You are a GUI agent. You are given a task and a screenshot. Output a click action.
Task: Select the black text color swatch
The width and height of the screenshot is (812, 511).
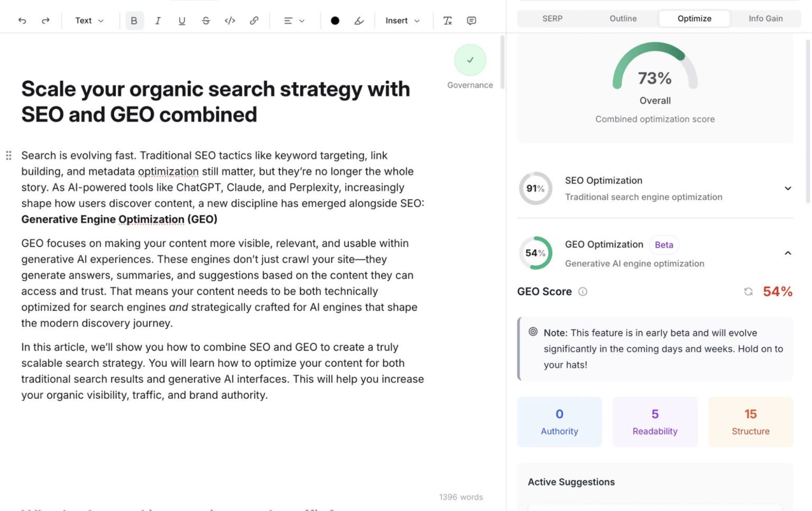[x=335, y=20]
